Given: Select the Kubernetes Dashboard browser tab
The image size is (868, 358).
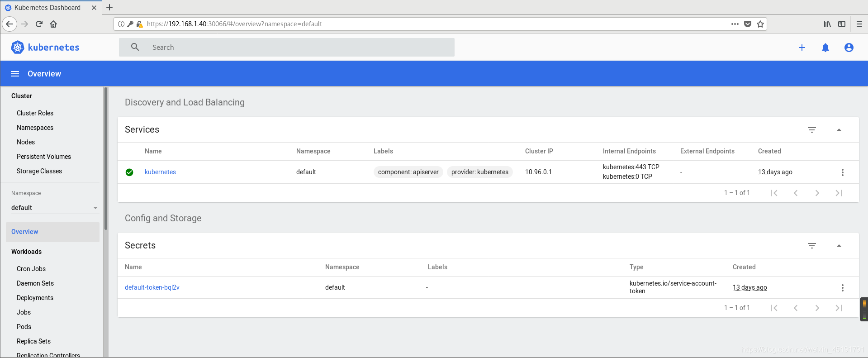Looking at the screenshot, I should tap(50, 8).
